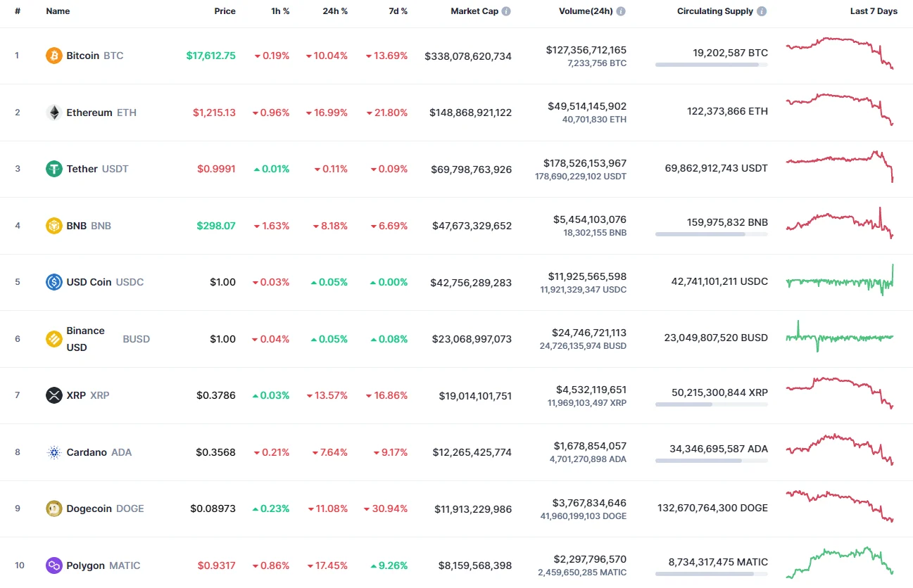Image resolution: width=913 pixels, height=588 pixels.
Task: Click the Cardano coin logo
Action: point(54,452)
